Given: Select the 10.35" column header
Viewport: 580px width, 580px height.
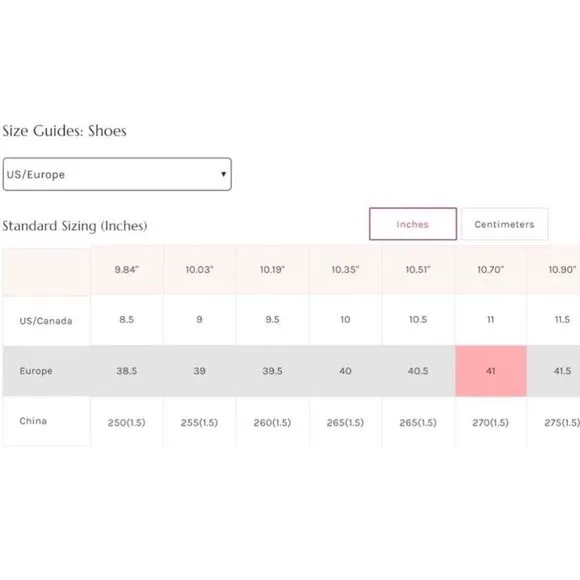Looking at the screenshot, I should coord(345,270).
